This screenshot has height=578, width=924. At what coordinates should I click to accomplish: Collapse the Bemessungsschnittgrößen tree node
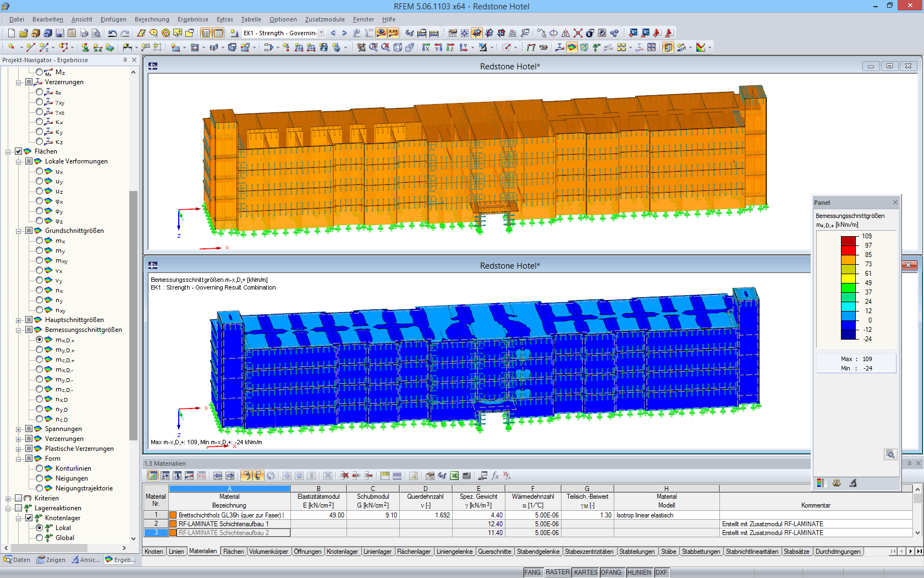(20, 330)
